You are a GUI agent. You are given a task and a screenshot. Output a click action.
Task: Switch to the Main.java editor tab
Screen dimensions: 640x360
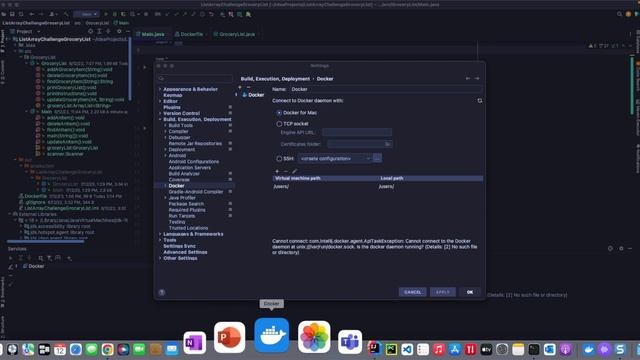click(x=151, y=34)
